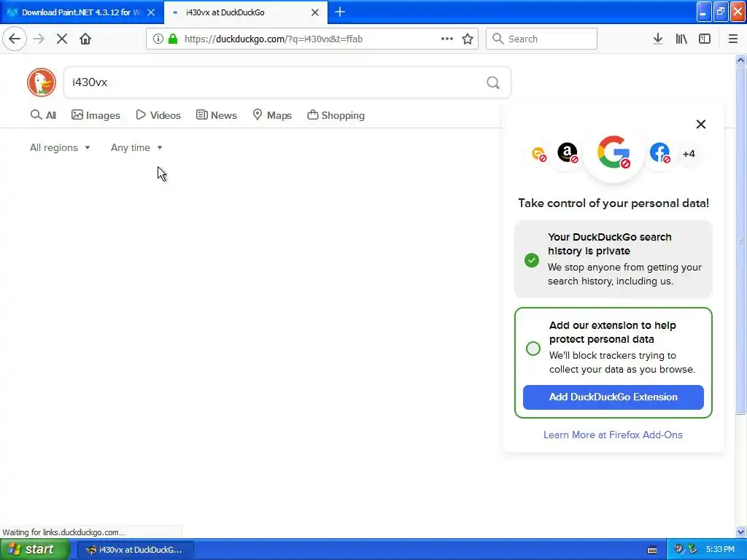This screenshot has height=560, width=747.
Task: Switch to Shopping results
Action: [336, 115]
